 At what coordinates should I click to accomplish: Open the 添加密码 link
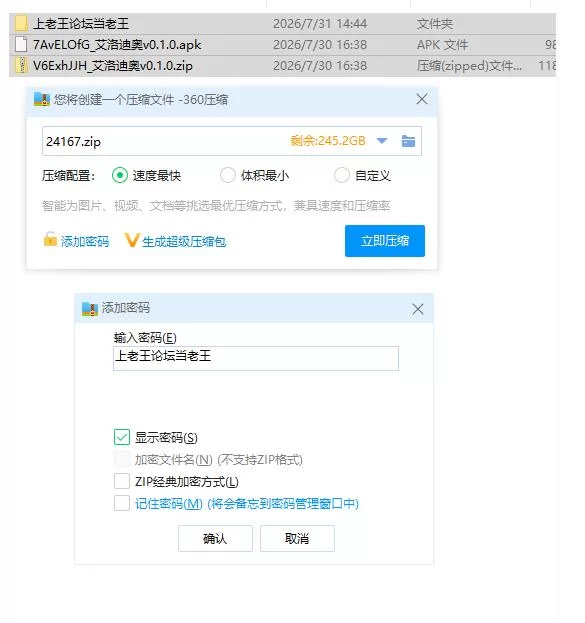pos(85,242)
